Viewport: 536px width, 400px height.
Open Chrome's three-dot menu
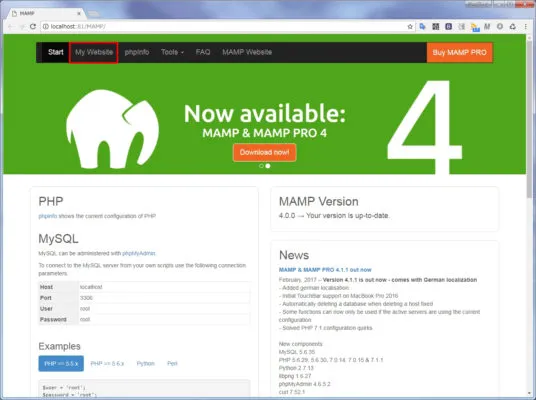click(525, 26)
